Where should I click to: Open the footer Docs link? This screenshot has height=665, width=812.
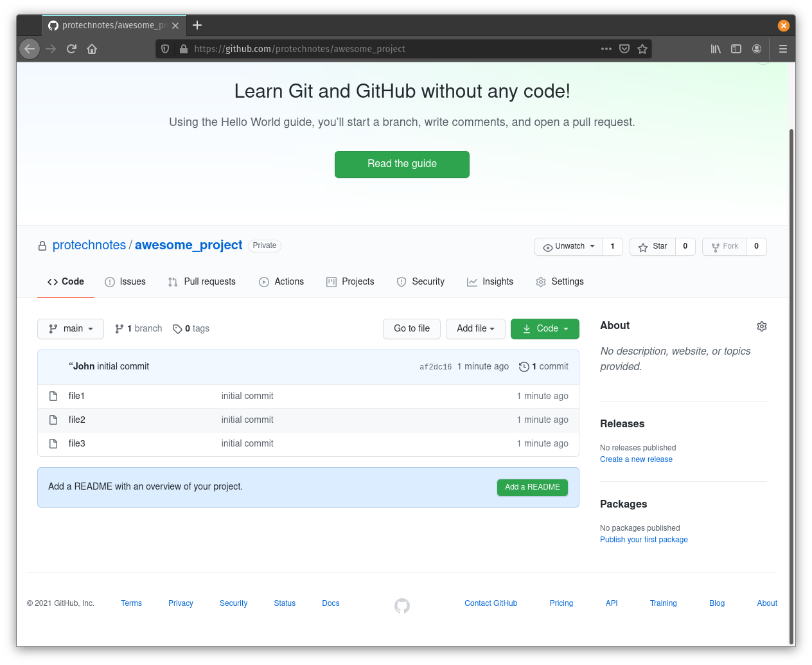tap(331, 604)
